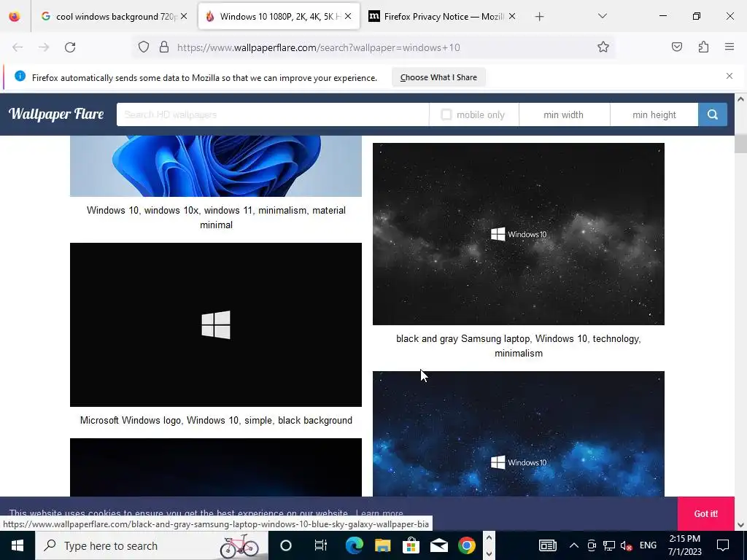
Task: Open the Firefox View icon at top left
Action: [15, 16]
